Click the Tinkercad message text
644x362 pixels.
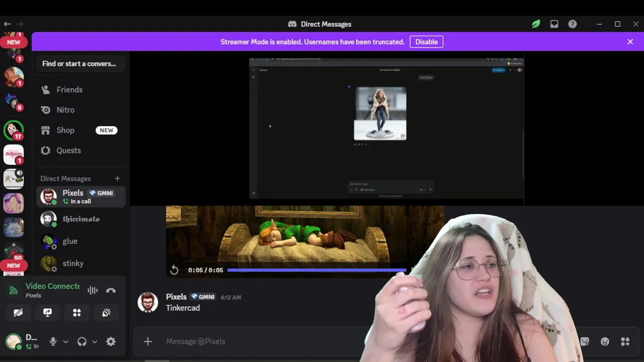click(183, 308)
